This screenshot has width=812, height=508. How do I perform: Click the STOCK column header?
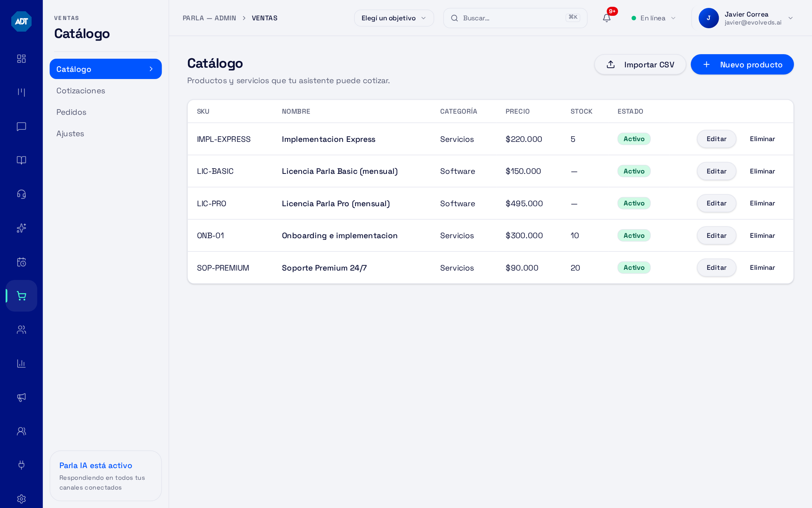click(x=582, y=111)
